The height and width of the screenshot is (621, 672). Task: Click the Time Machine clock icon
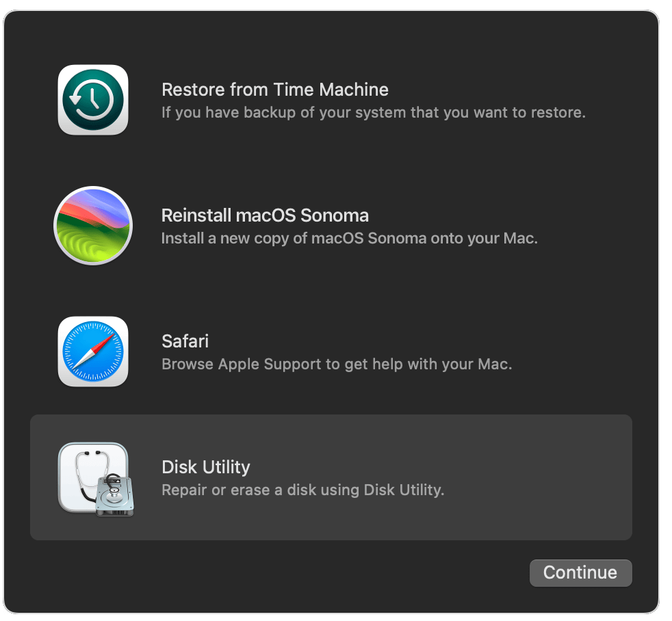click(93, 100)
